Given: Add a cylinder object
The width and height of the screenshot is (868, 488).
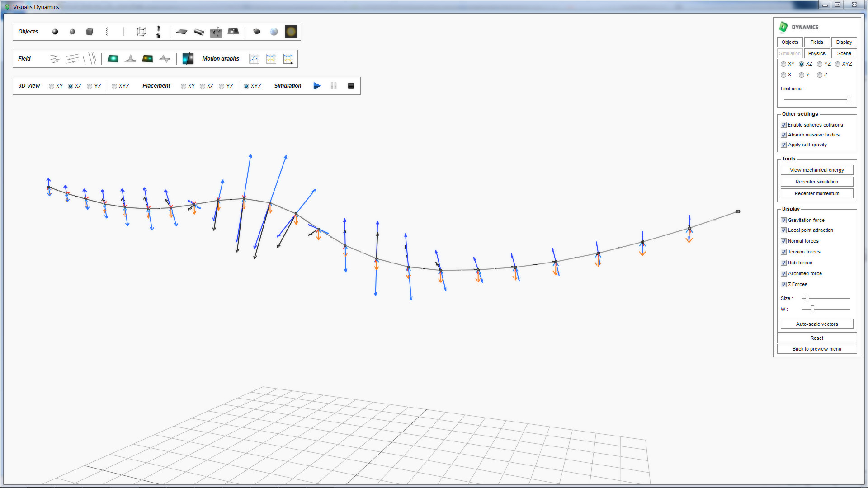Looking at the screenshot, I should (x=199, y=32).
